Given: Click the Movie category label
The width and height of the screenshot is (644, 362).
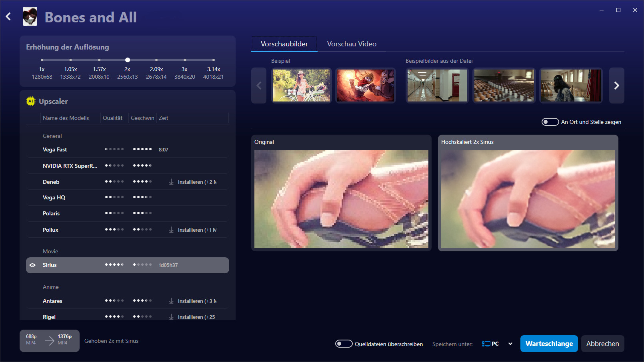Looking at the screenshot, I should 50,251.
